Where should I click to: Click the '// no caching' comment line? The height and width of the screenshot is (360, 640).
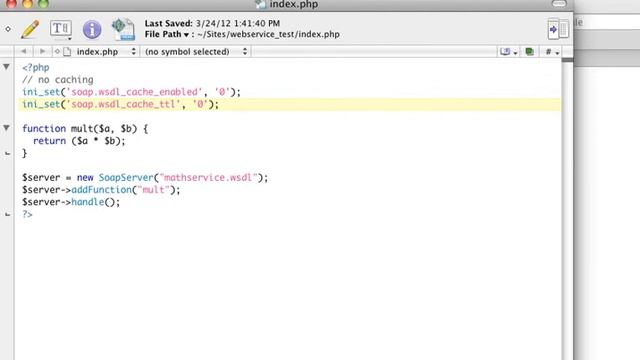58,80
